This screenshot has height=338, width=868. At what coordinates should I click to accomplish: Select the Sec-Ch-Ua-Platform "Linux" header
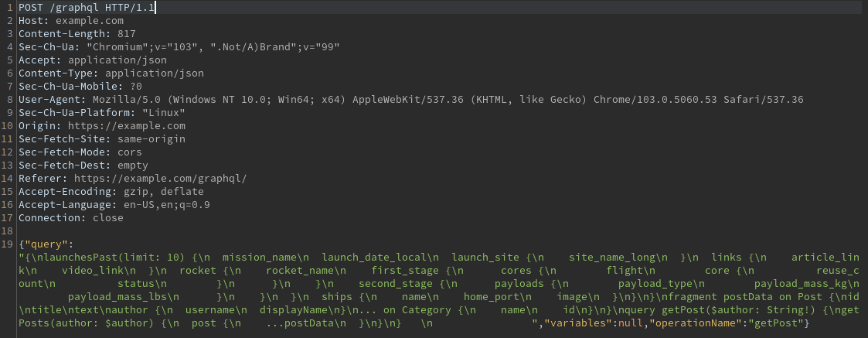102,112
